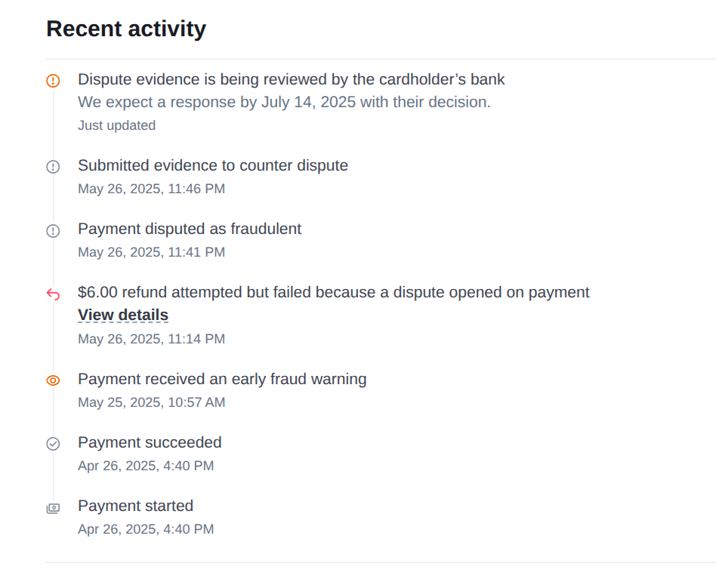Click the May 26, 2025, 11:46 PM timestamp
The image size is (716, 588).
pos(152,189)
